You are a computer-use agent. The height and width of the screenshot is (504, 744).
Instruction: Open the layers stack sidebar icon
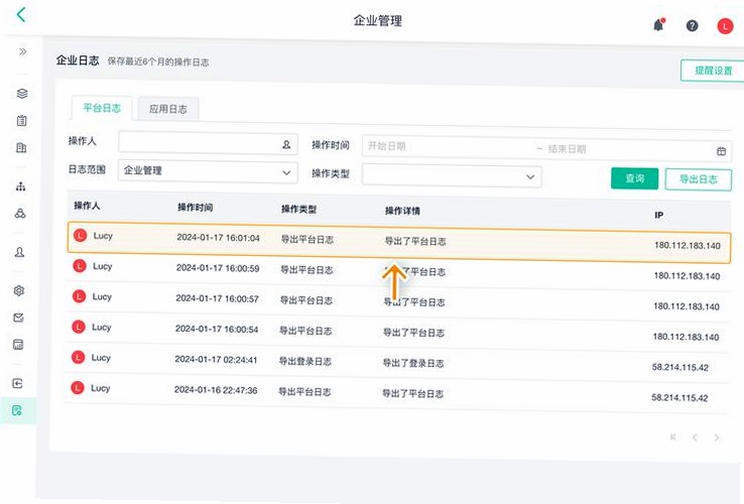[x=22, y=93]
